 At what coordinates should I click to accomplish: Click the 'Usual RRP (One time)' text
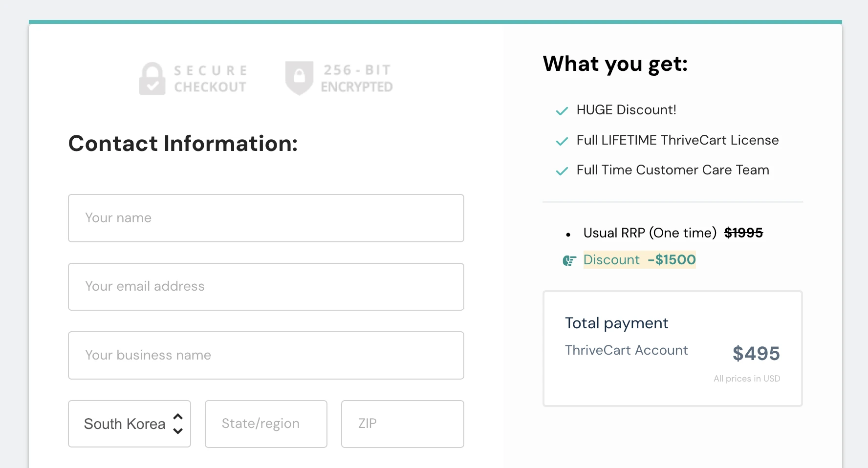tap(650, 233)
